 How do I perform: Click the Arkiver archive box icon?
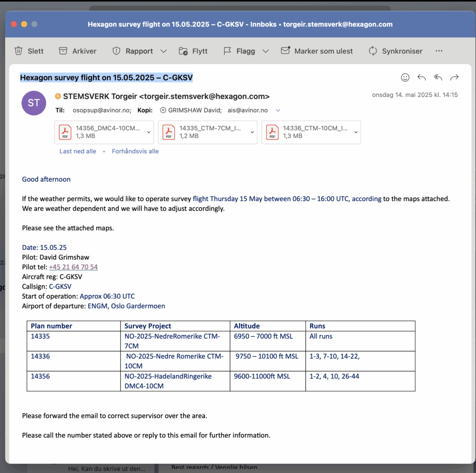tap(63, 51)
